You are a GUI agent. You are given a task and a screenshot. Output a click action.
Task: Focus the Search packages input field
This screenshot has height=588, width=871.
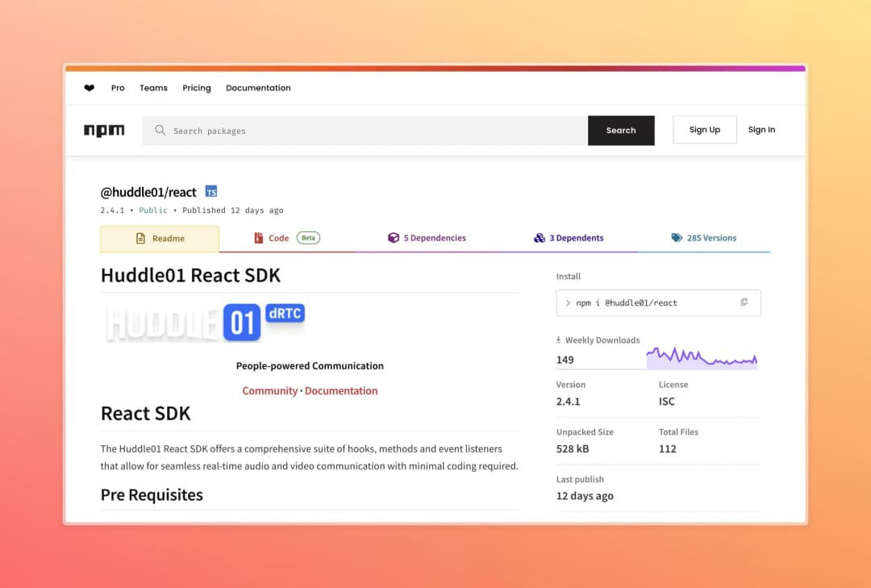[365, 131]
